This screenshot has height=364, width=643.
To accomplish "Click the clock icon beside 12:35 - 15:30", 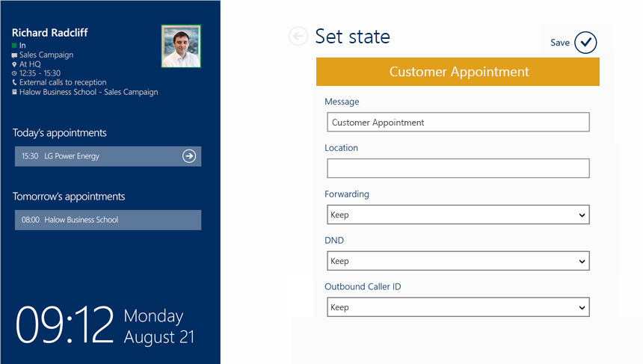I will 14,73.
